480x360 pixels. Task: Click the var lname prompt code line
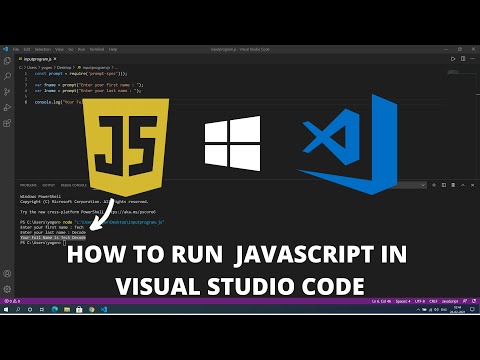tap(88, 91)
